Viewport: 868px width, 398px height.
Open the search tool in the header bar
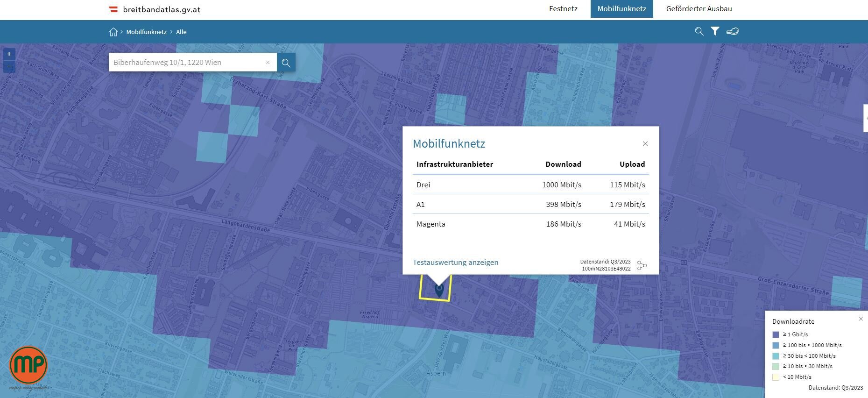pos(699,31)
